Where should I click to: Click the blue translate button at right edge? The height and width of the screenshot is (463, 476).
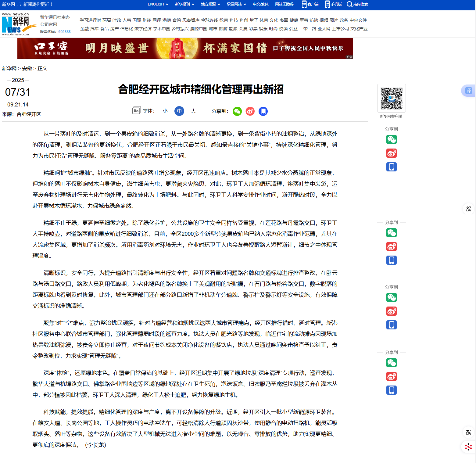pos(468,91)
